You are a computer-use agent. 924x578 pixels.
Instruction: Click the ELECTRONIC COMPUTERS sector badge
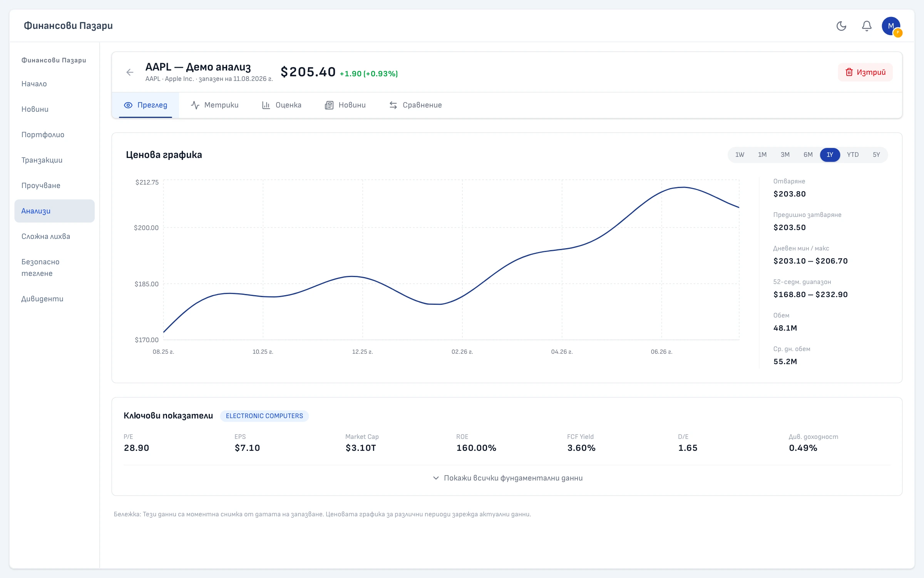tap(264, 416)
